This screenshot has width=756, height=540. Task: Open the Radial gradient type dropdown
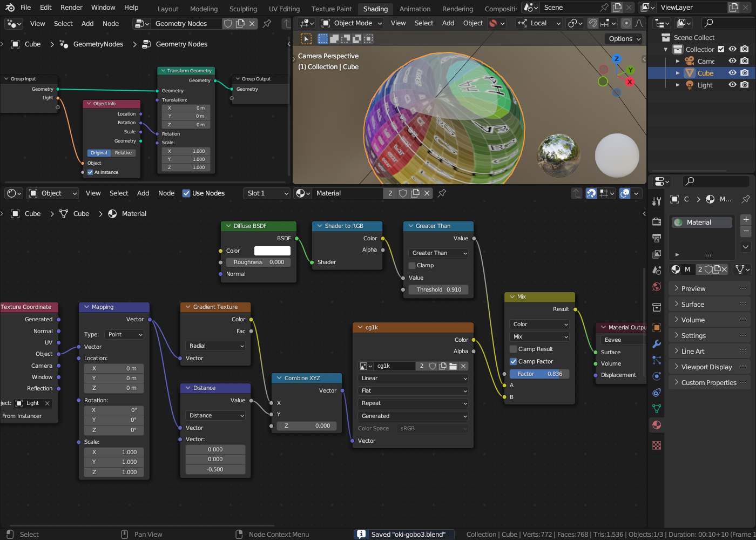[x=216, y=346]
